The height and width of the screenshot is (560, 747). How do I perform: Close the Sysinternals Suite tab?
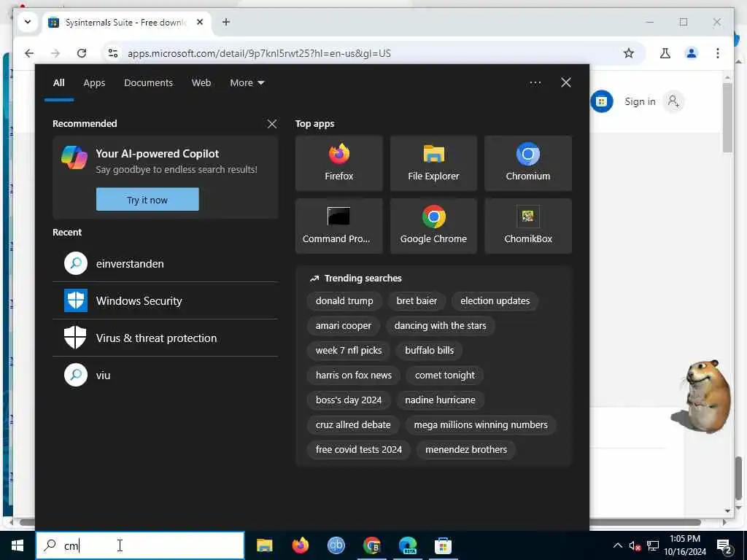pos(200,22)
